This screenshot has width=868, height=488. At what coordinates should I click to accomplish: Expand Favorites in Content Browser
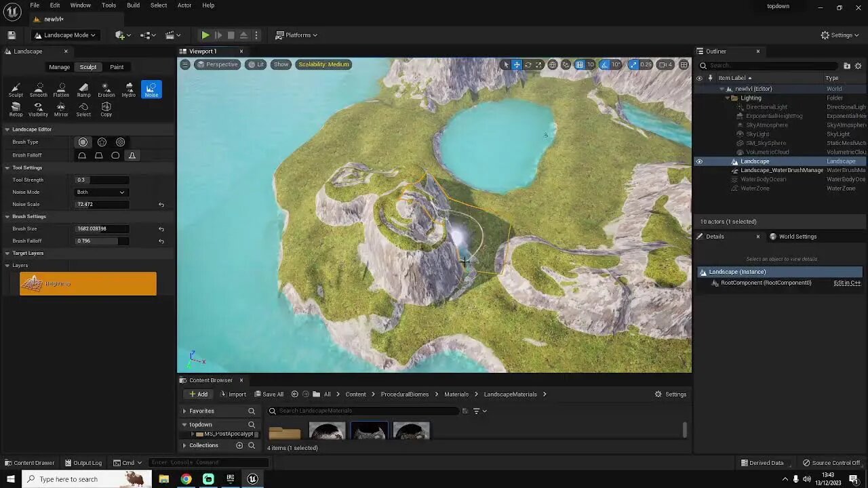coord(184,411)
